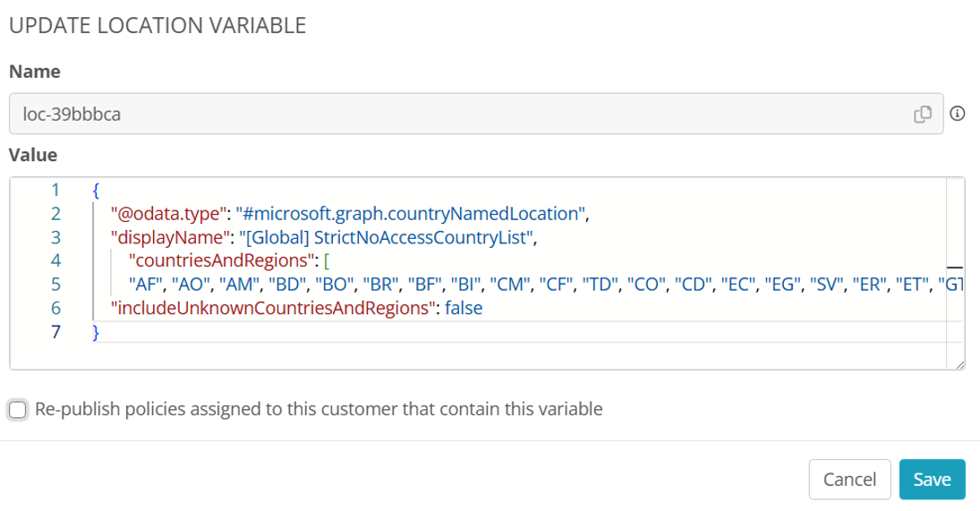Focus the loc-39bbbca name field
This screenshot has height=511, width=980.
[476, 114]
